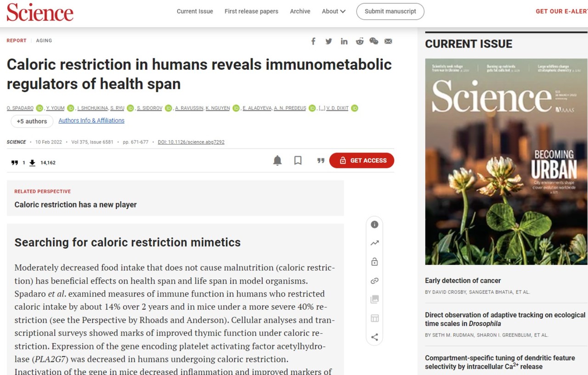Share article via Reddit icon

pyautogui.click(x=359, y=41)
